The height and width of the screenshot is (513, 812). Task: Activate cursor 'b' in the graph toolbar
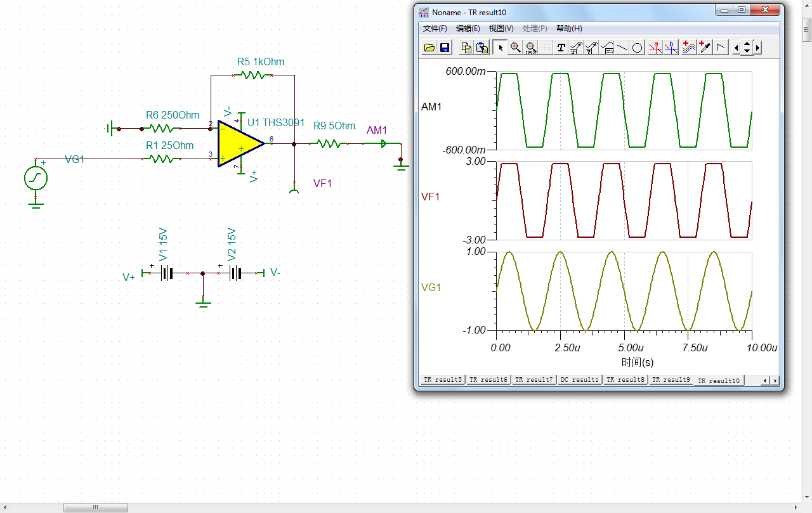pos(671,48)
